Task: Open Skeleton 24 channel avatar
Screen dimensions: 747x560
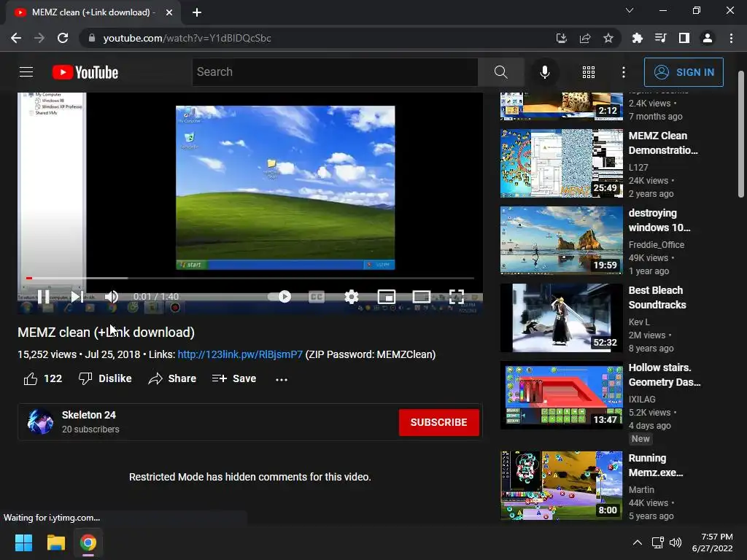Action: (x=41, y=422)
